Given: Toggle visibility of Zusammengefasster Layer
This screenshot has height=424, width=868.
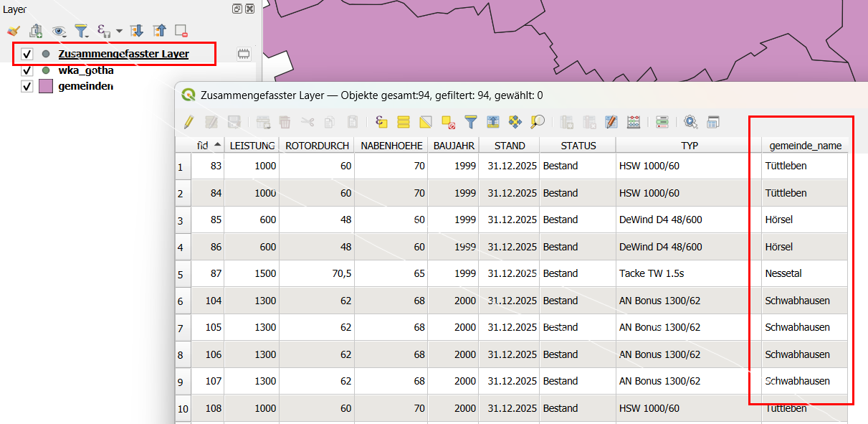Looking at the screenshot, I should [x=27, y=54].
